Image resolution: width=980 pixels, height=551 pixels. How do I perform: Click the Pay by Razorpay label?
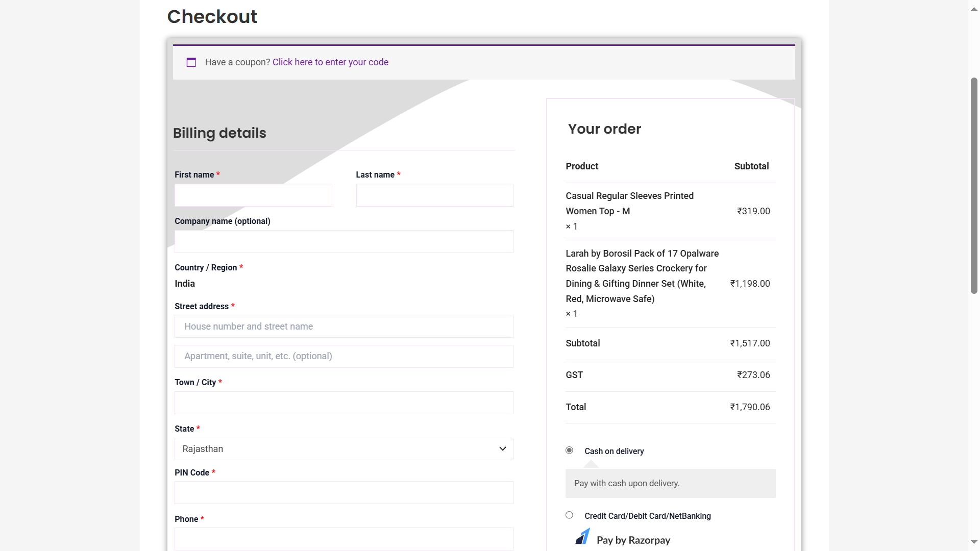pyautogui.click(x=633, y=540)
